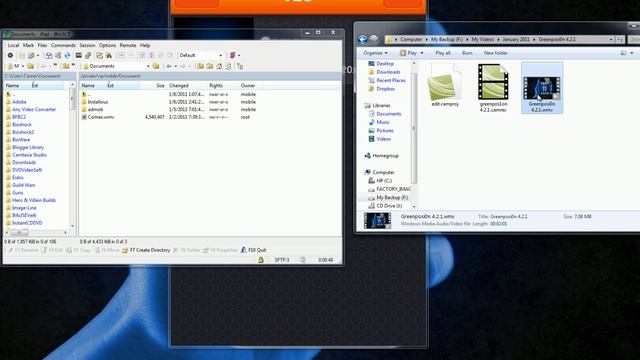Open local directory folder icon beside drive M
This screenshot has height=360, width=640.
coord(31,66)
